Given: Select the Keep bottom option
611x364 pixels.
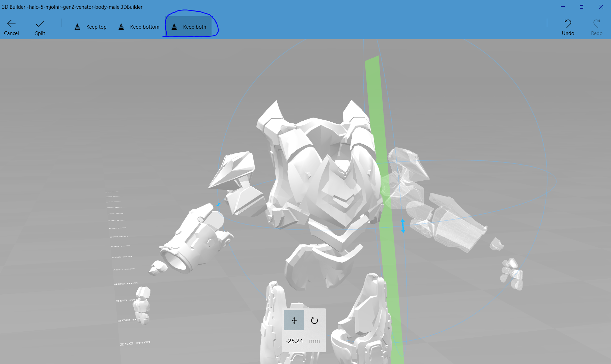Looking at the screenshot, I should [139, 27].
